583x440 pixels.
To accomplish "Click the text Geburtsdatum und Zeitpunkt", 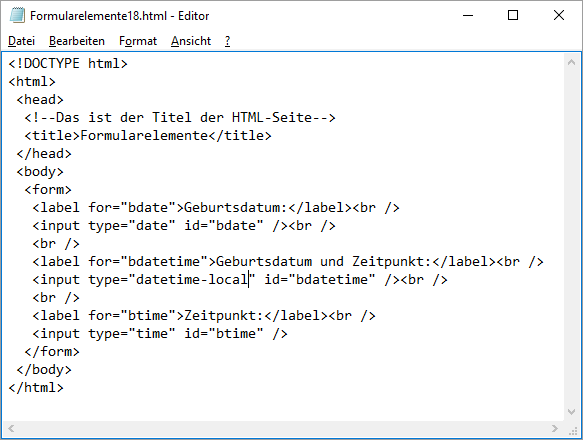I will click(322, 261).
